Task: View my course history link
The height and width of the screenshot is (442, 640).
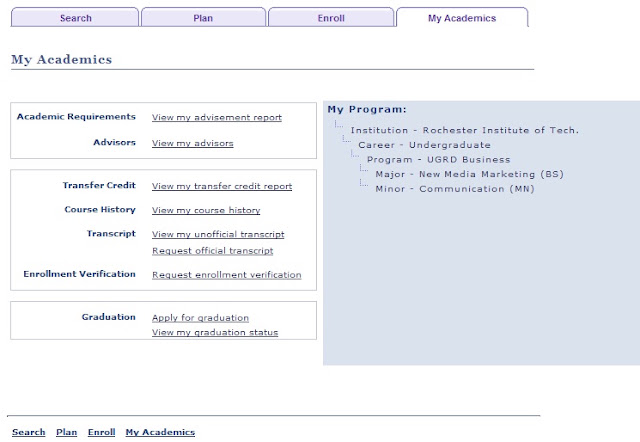Action: point(206,210)
